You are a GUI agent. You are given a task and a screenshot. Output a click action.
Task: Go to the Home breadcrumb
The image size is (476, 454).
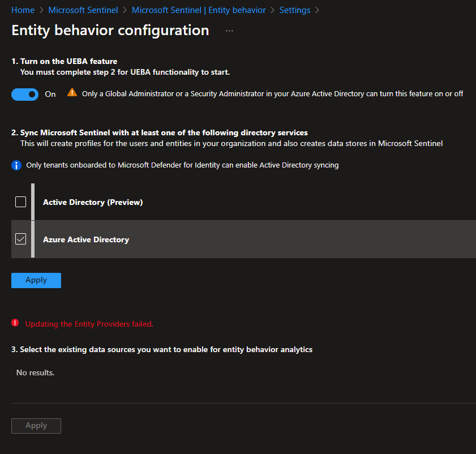point(23,10)
